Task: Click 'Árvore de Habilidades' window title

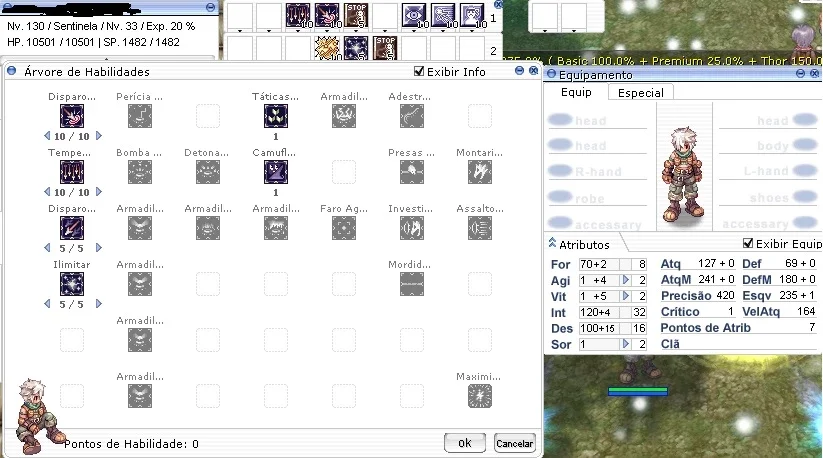Action: pyautogui.click(x=87, y=72)
